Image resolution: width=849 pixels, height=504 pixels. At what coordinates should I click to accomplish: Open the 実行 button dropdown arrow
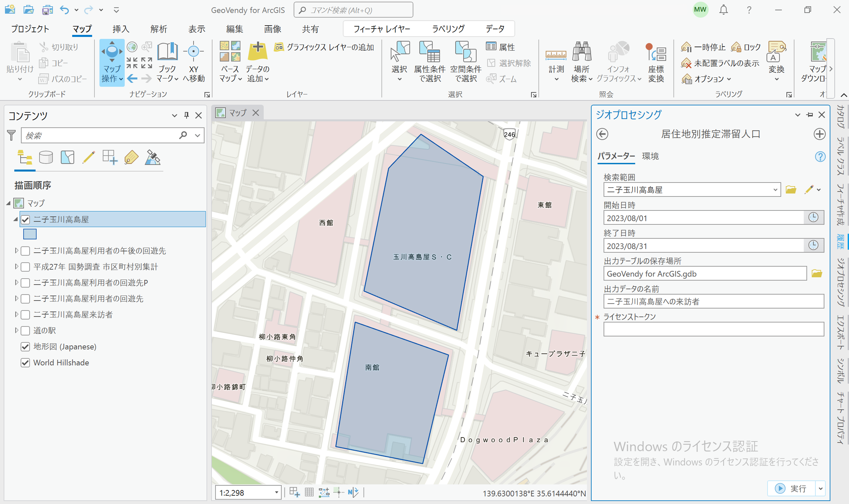820,489
